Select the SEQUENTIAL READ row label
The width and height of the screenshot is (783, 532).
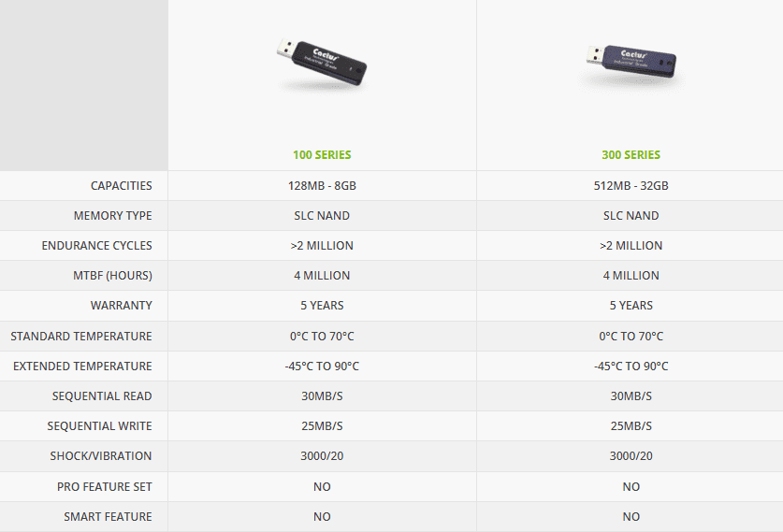click(x=102, y=396)
